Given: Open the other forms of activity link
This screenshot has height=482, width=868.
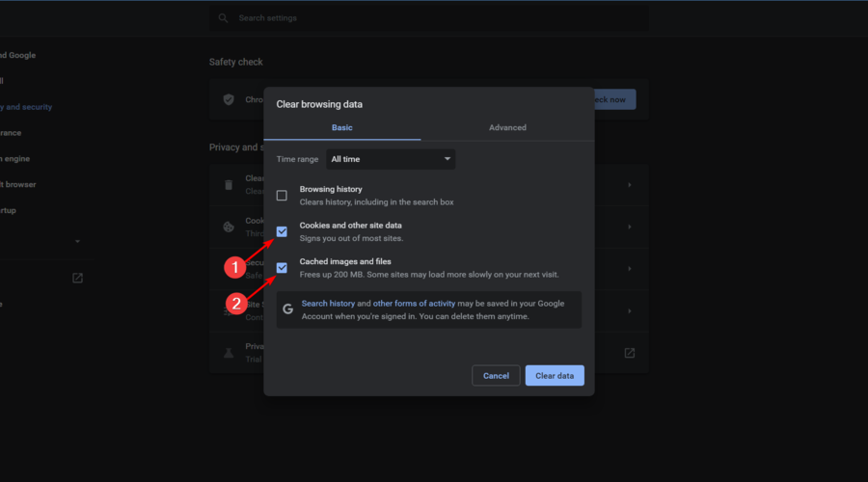Looking at the screenshot, I should tap(414, 304).
